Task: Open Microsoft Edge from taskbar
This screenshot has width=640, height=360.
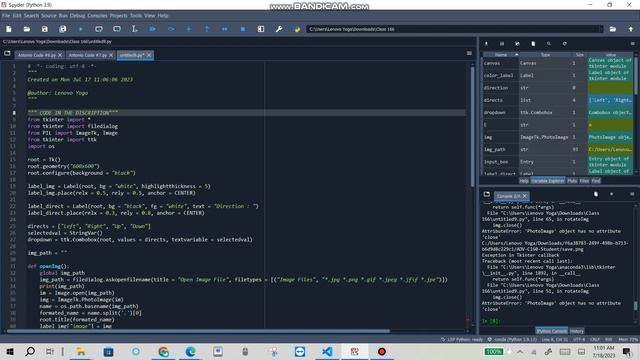Action: [x=191, y=351]
